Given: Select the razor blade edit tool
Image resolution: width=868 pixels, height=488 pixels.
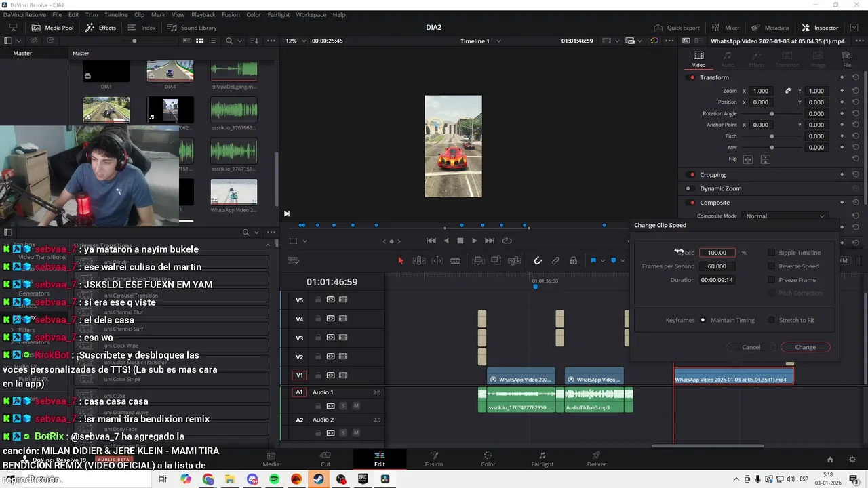Looking at the screenshot, I should tap(455, 261).
